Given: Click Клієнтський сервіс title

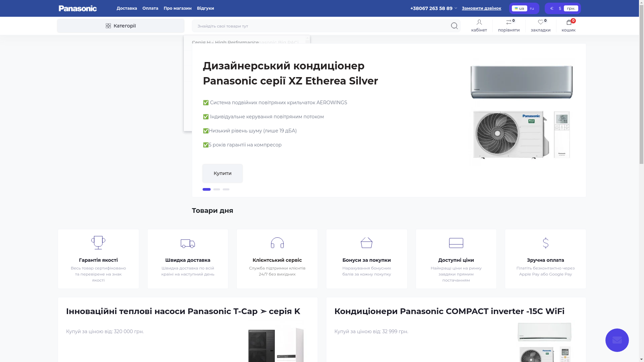Looking at the screenshot, I should 277,260.
